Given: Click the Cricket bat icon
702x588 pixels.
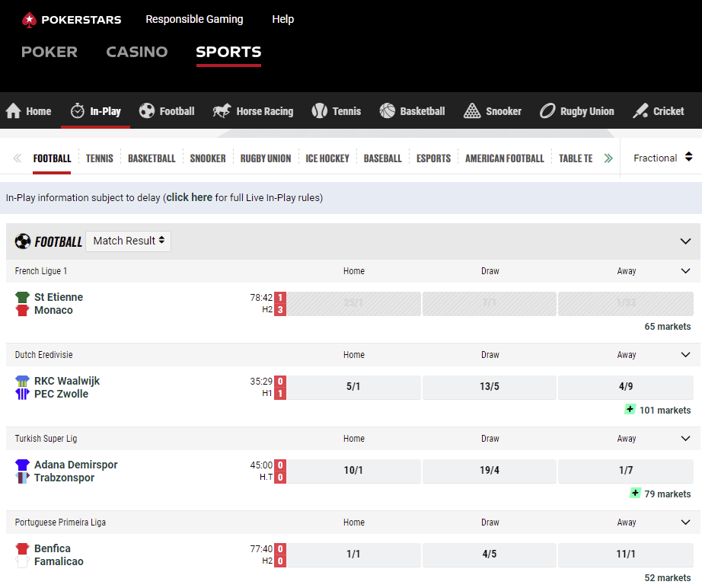Looking at the screenshot, I should [640, 110].
